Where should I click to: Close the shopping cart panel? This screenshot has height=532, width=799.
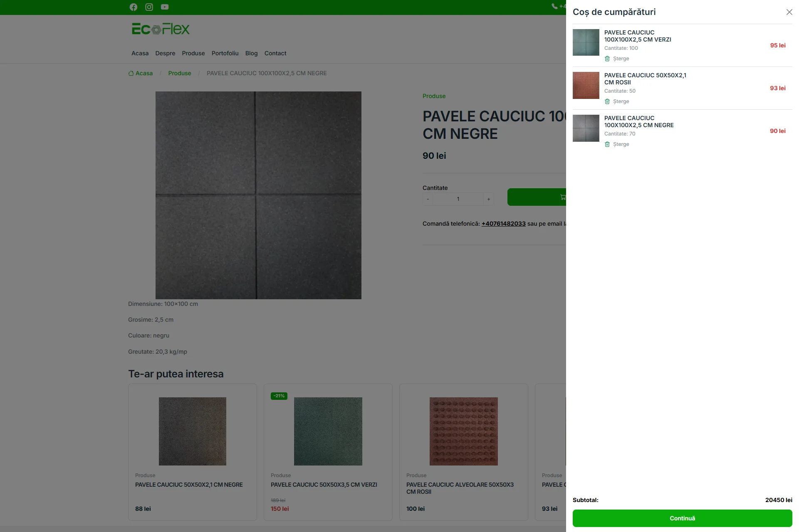[x=789, y=12]
